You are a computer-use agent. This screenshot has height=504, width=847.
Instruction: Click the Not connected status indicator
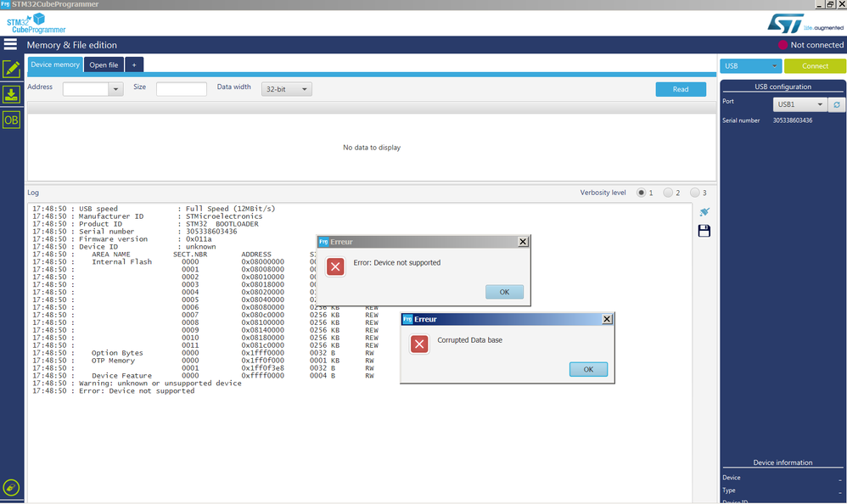[811, 45]
